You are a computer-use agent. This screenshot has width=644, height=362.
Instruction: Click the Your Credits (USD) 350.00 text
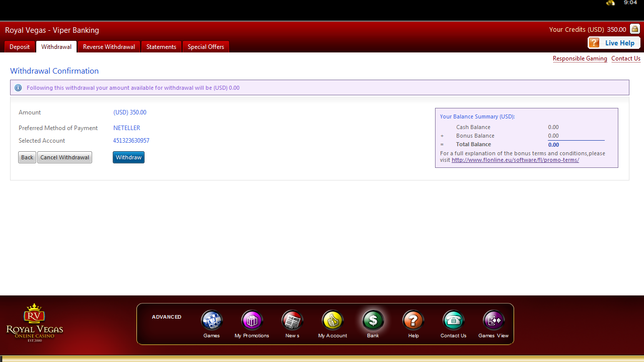point(588,30)
